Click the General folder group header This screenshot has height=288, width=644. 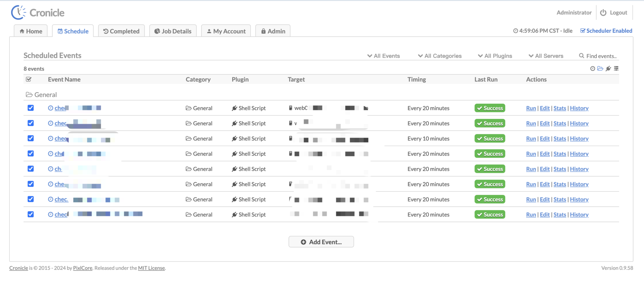pyautogui.click(x=42, y=95)
